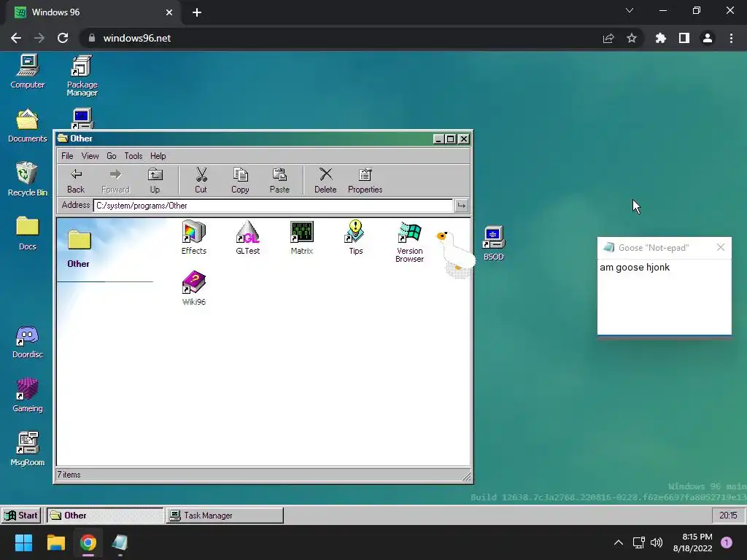
Task: Launch Doordisc from the desktop
Action: 28,341
